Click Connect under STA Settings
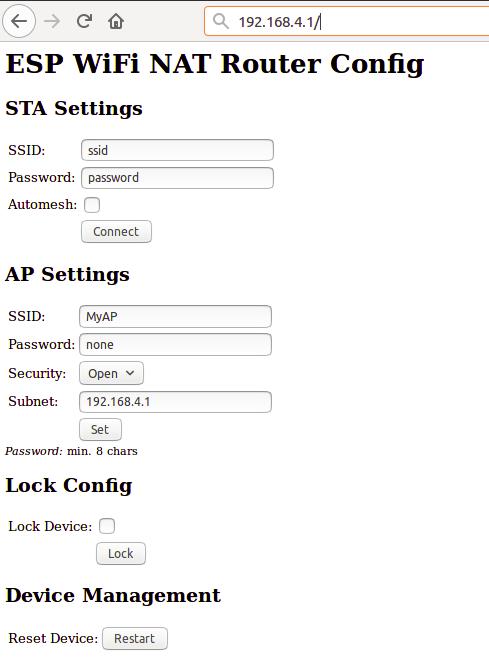489x670 pixels. click(x=116, y=232)
